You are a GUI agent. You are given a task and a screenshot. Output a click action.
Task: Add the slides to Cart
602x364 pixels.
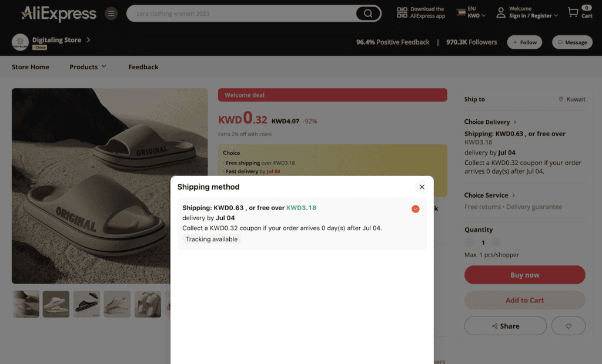coord(524,300)
